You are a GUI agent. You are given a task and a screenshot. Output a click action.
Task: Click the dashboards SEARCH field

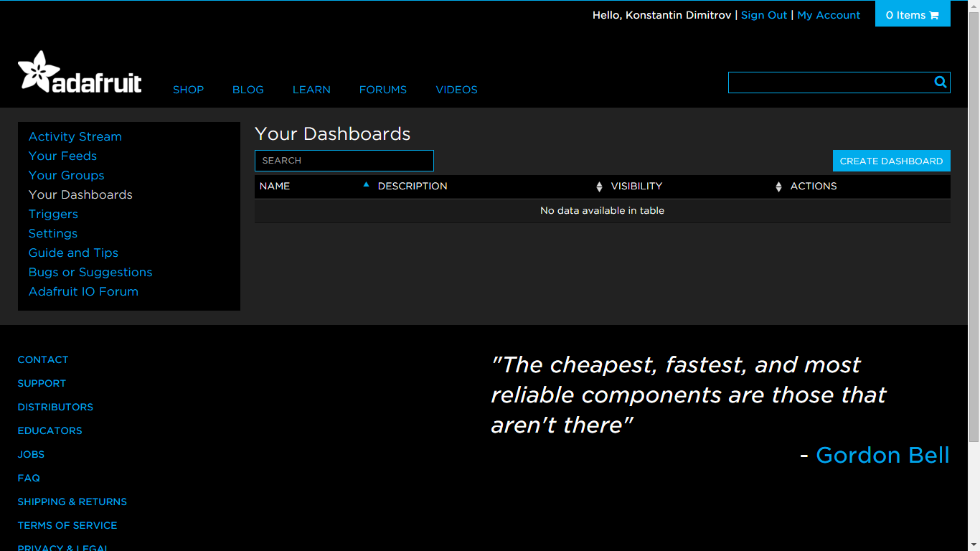click(x=344, y=161)
